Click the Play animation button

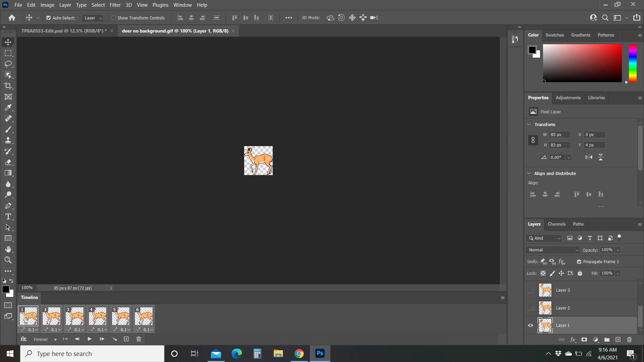[90, 339]
